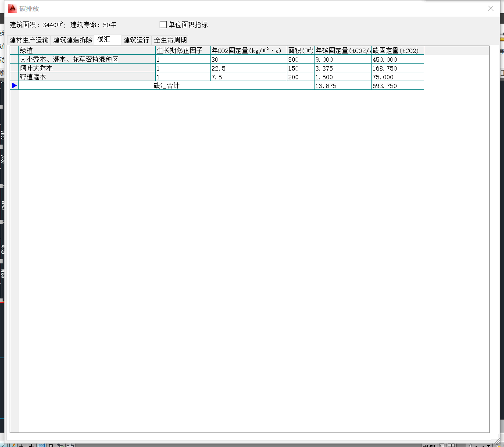Open the 建筑建造拆除 tab
Image resolution: width=504 pixels, height=447 pixels.
[73, 40]
